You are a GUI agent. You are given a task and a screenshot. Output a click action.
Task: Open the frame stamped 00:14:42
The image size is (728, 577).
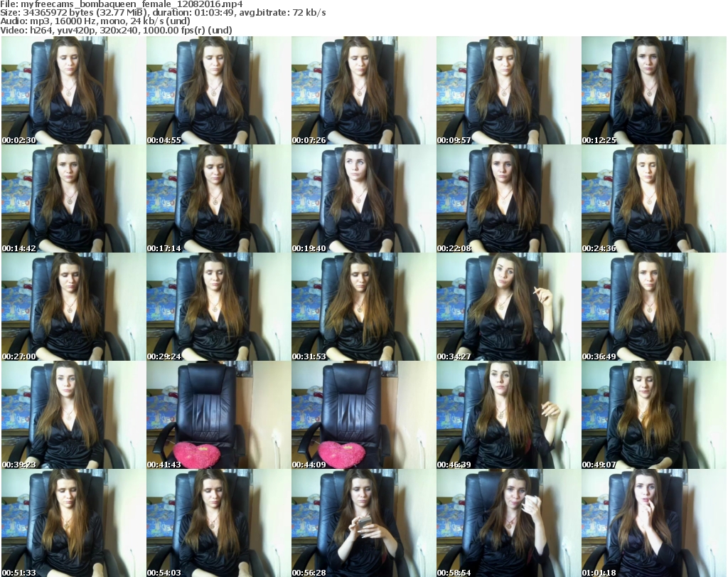[x=73, y=198]
